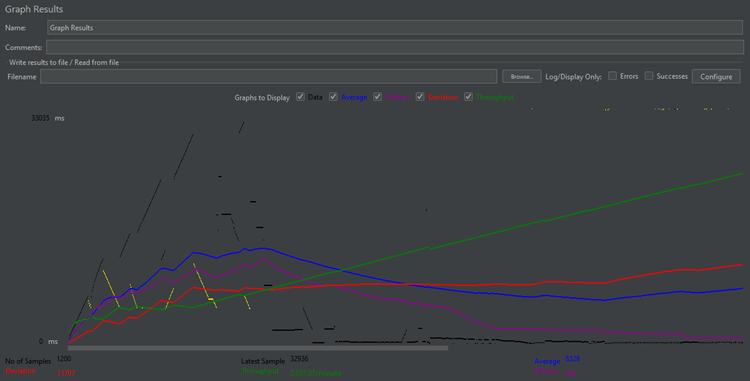750x381 pixels.
Task: Click the Filename input field
Action: pyautogui.click(x=268, y=76)
